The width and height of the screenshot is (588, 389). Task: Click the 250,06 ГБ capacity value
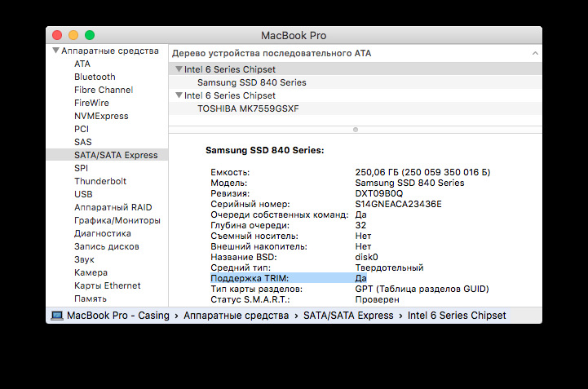click(422, 172)
